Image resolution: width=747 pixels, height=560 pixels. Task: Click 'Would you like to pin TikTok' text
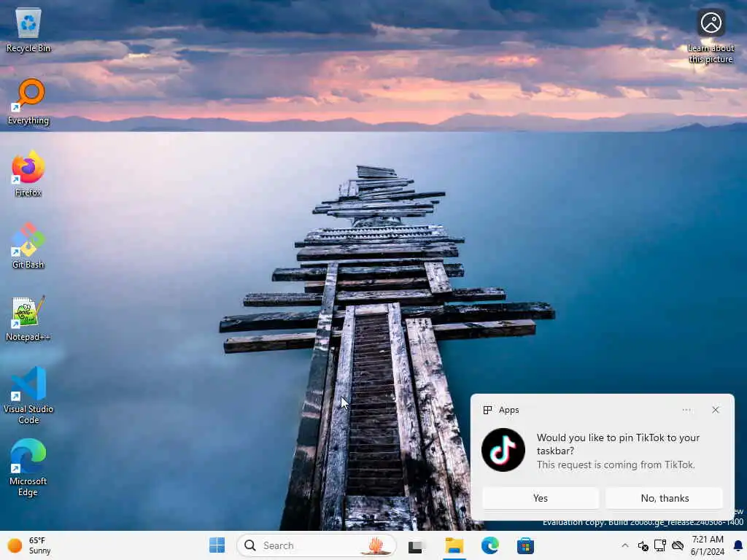618,444
